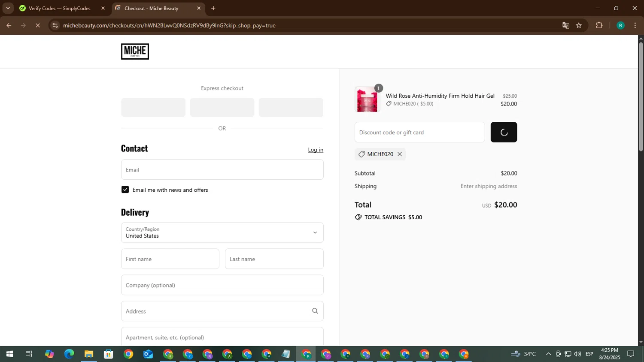644x362 pixels.
Task: Open the Translate this page icon
Action: tap(566, 25)
